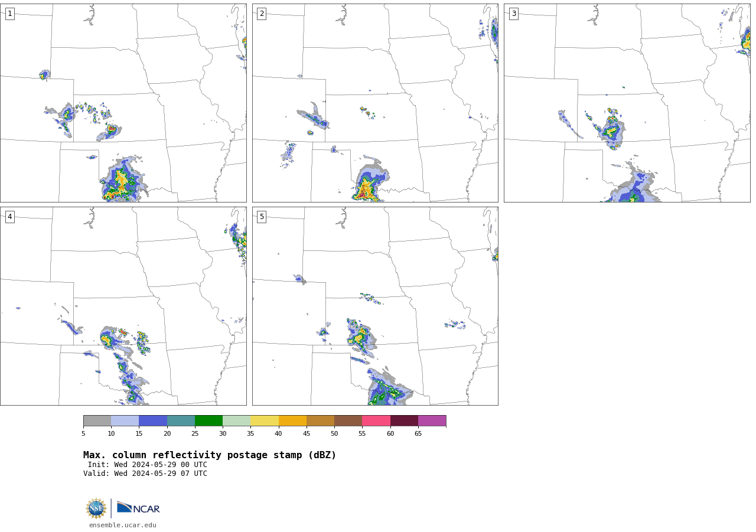The height and width of the screenshot is (532, 756).
Task: Open ensemble member 3 reflectivity map
Action: (x=627, y=103)
